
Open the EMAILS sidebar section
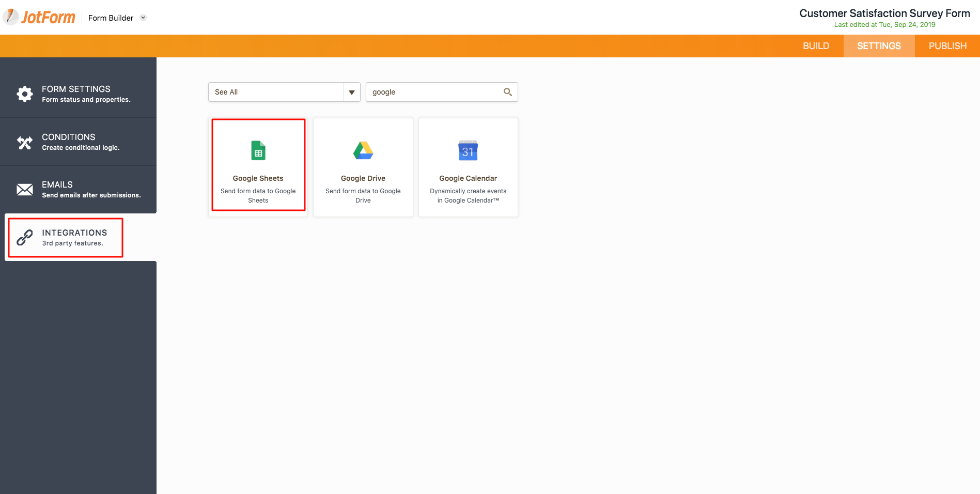pos(79,190)
